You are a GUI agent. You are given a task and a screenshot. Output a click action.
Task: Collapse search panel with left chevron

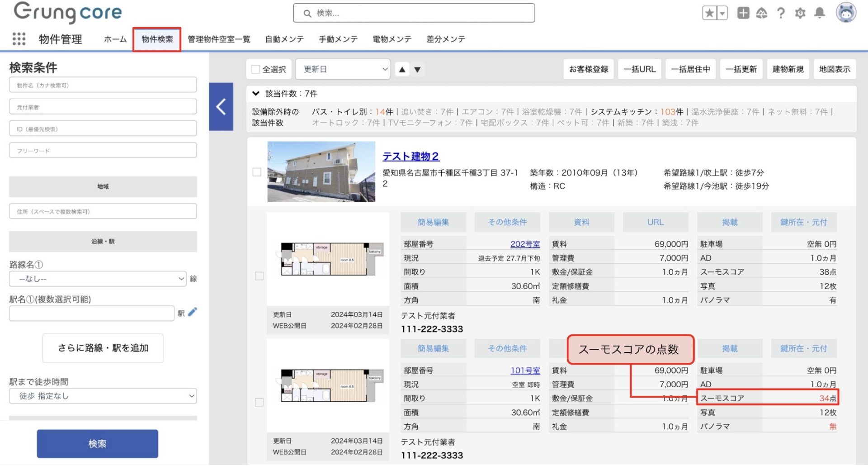coord(221,107)
